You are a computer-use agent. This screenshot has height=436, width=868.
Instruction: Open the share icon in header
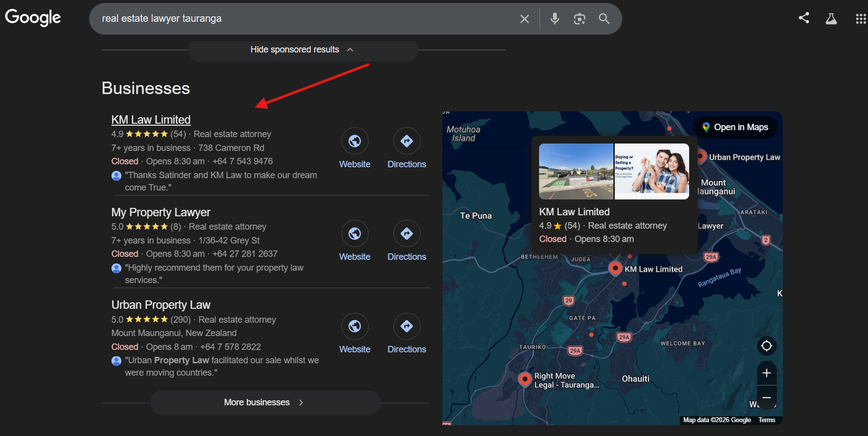coord(804,18)
